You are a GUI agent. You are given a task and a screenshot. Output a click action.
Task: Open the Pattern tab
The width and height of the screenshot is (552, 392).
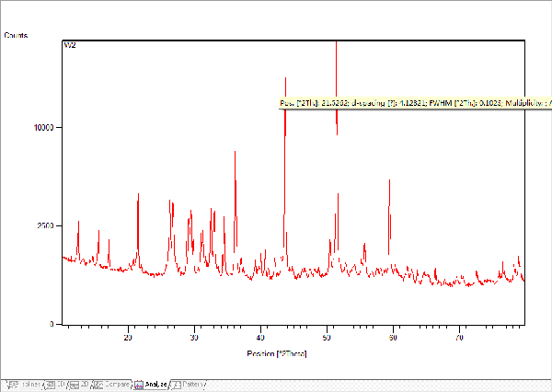pyautogui.click(x=188, y=385)
